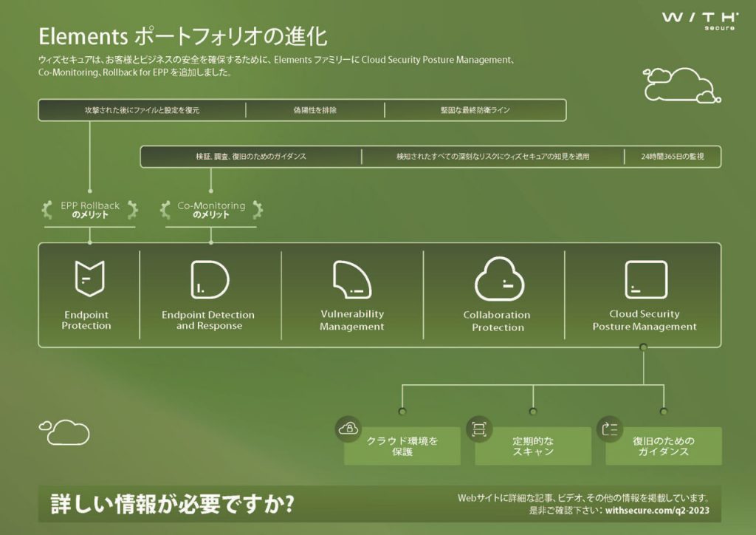Click the Webサイトに詳細な記事 sentence
Viewport: 756px width, 535px height.
click(583, 498)
